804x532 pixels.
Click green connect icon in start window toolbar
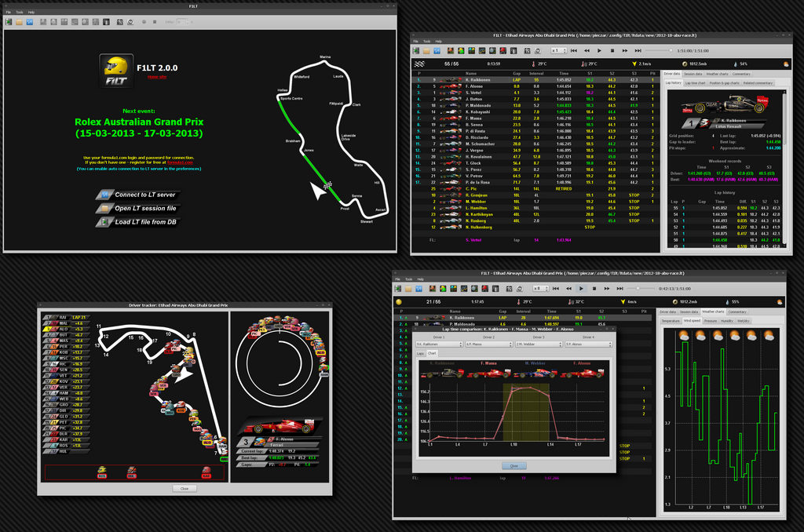[x=9, y=21]
